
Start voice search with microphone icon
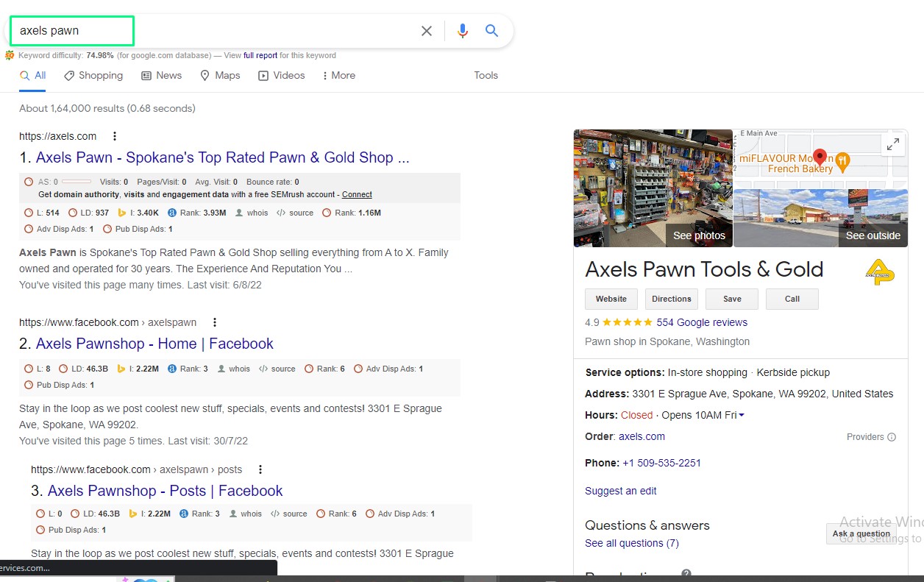coord(463,31)
